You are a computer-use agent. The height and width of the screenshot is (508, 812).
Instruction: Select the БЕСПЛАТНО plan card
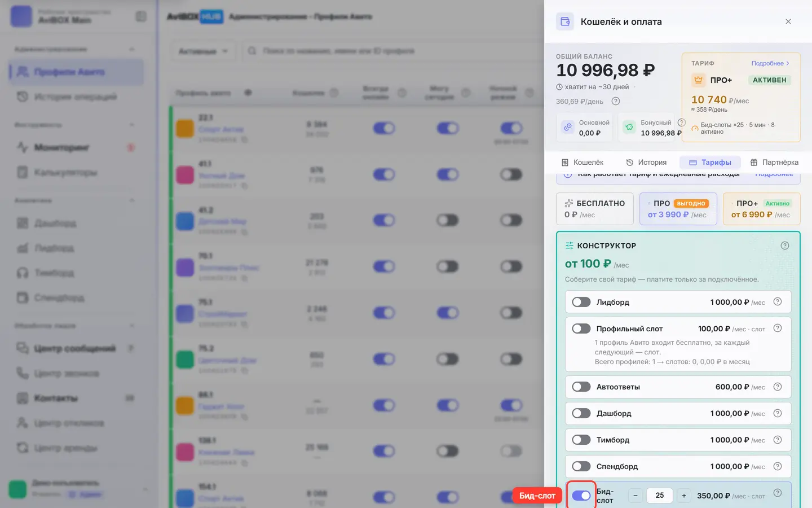coord(595,209)
